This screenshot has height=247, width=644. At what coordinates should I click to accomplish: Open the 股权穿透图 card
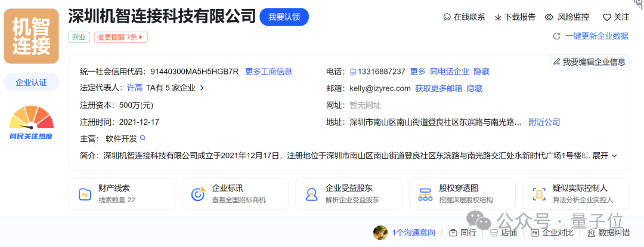[x=463, y=194]
